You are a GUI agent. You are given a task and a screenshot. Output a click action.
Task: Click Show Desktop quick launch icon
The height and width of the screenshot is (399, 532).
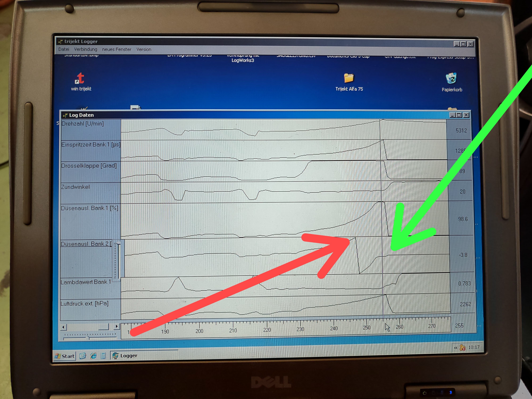click(83, 356)
